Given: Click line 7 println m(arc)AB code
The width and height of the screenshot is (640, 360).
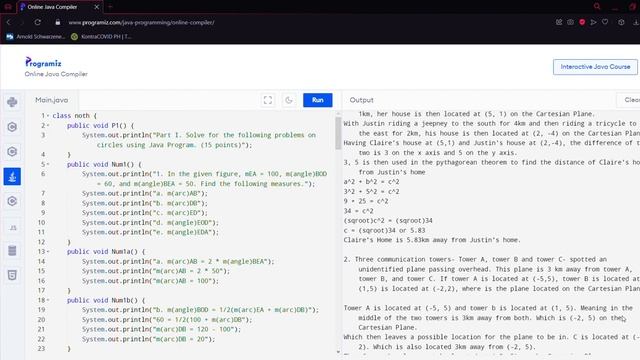Looking at the screenshot, I should coord(144,193).
